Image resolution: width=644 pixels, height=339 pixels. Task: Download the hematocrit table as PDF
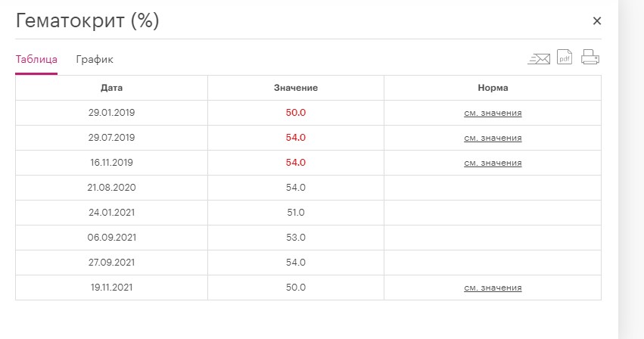click(564, 58)
